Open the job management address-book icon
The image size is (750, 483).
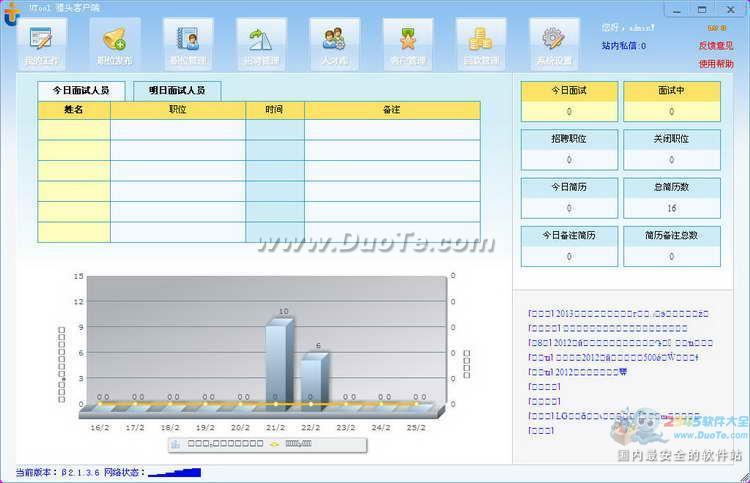pyautogui.click(x=188, y=44)
